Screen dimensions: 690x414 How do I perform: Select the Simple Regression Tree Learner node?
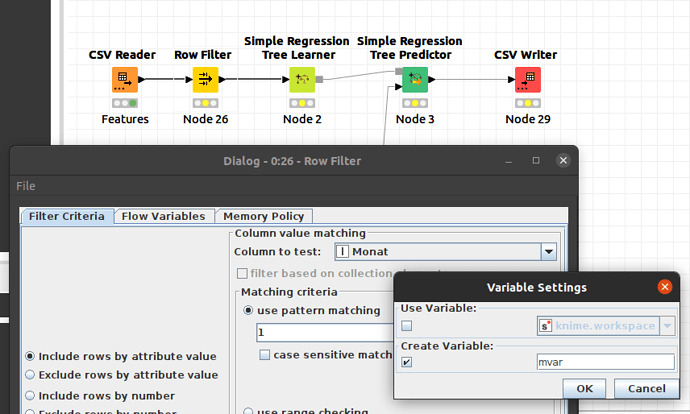302,80
